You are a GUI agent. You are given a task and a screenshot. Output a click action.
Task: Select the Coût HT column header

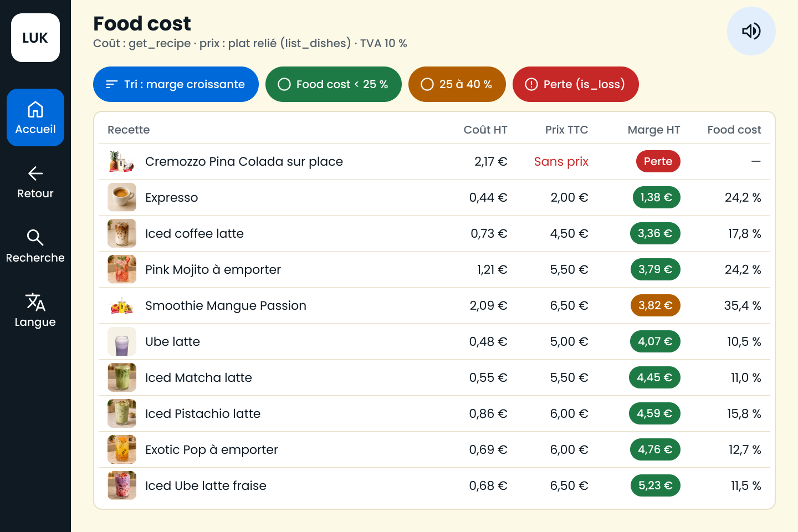click(x=485, y=130)
